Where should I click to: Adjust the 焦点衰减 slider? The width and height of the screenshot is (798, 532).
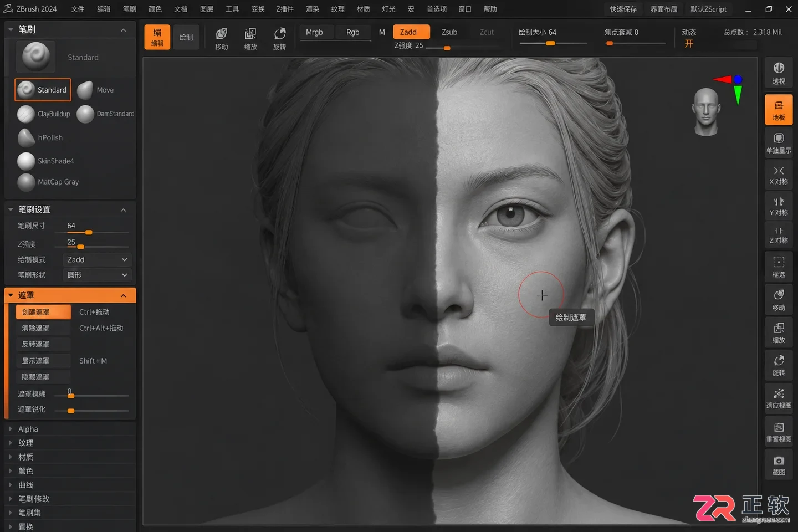[x=636, y=43]
